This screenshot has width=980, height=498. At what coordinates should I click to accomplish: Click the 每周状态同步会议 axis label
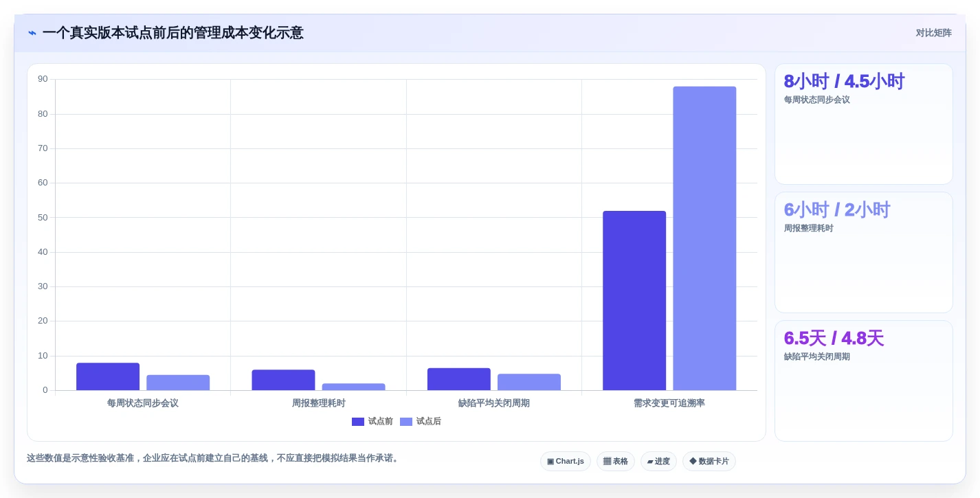coord(143,403)
